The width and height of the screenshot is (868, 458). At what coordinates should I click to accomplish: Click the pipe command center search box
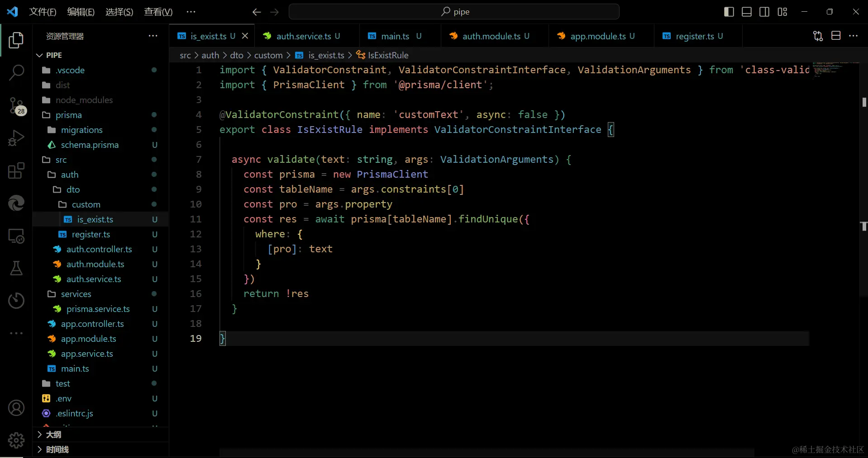tap(454, 12)
